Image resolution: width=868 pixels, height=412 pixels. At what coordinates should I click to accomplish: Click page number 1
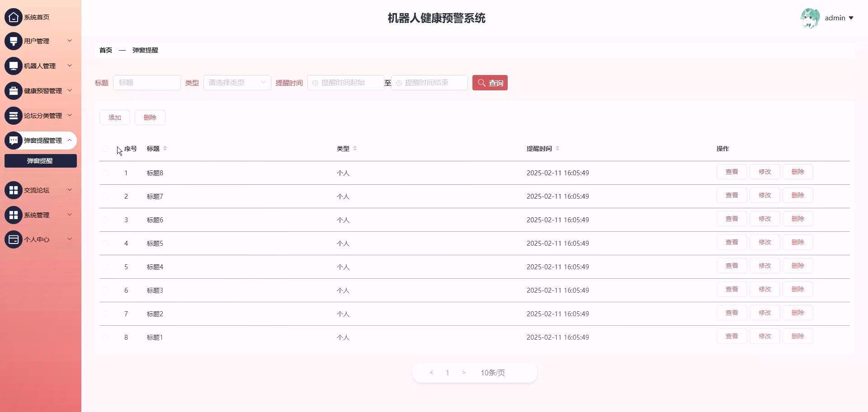point(448,373)
